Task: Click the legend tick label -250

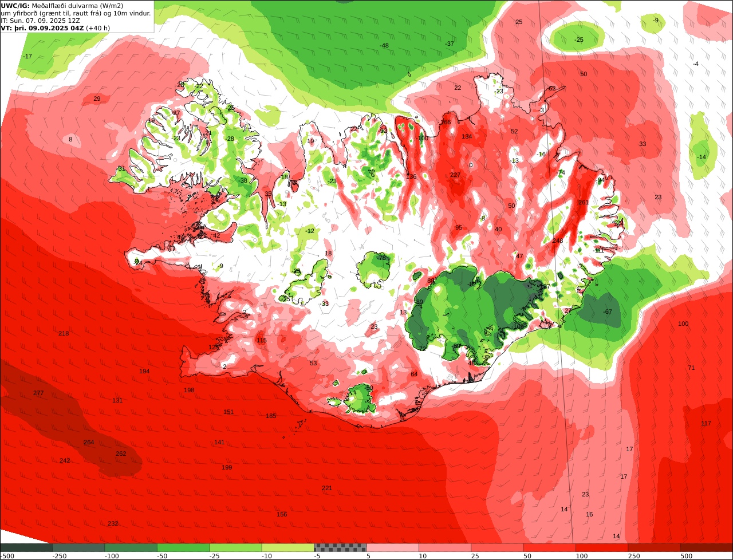Action: pyautogui.click(x=60, y=556)
